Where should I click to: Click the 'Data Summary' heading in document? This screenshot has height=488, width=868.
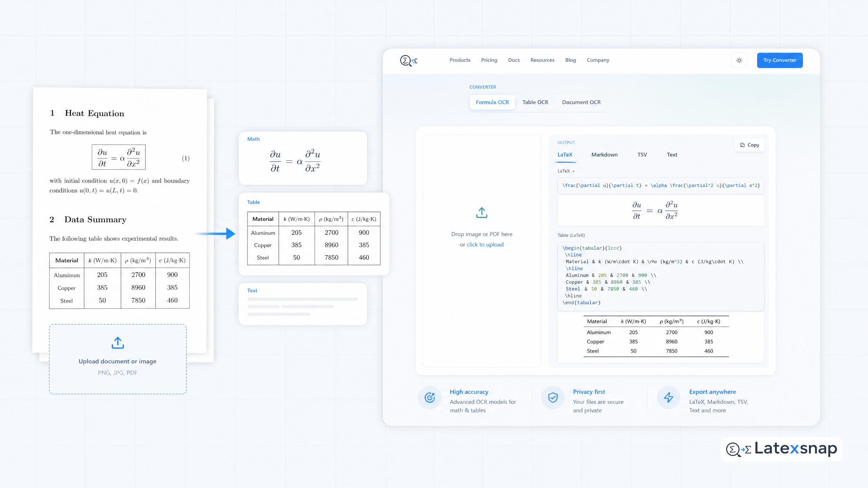tap(95, 220)
